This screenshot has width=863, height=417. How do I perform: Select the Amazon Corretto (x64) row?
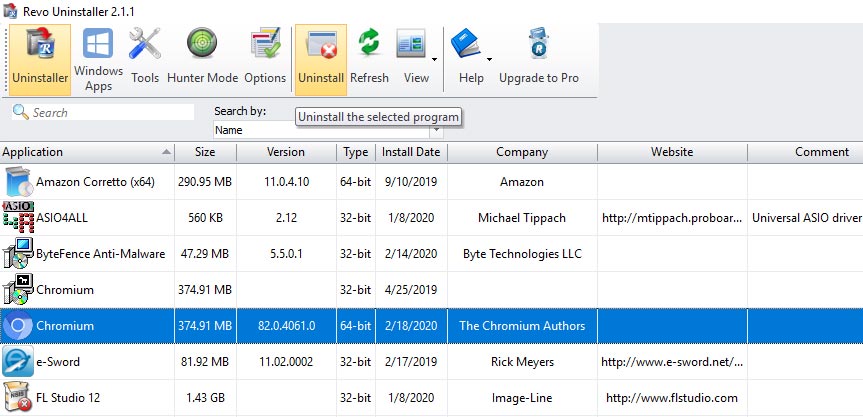pyautogui.click(x=432, y=182)
